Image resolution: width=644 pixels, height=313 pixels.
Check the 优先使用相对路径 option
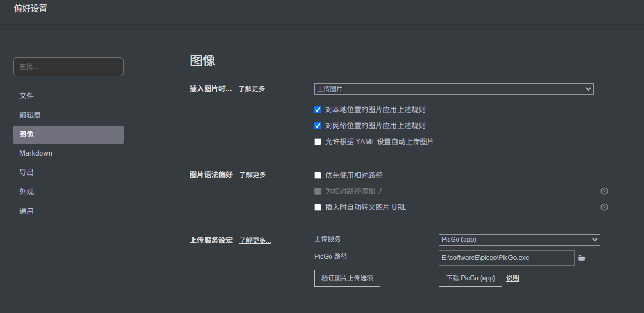318,175
